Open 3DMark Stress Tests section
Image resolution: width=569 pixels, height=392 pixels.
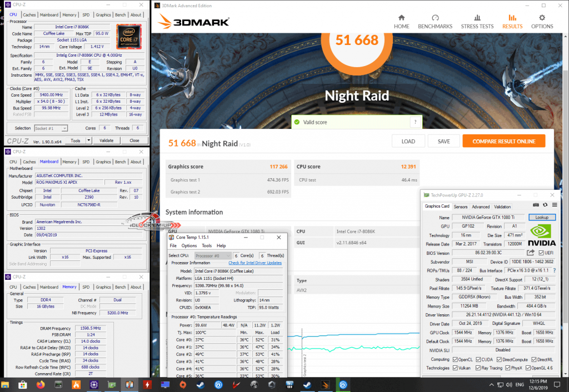coord(477,21)
